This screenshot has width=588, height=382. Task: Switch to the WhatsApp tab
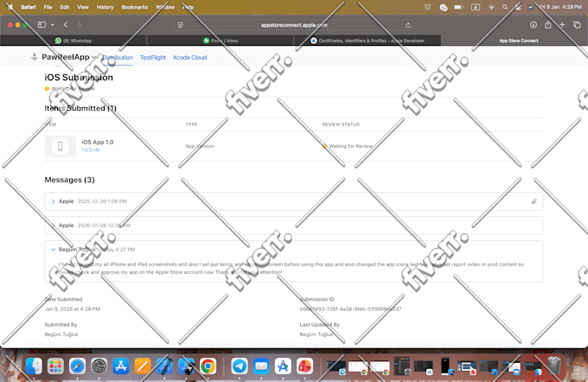(x=73, y=41)
